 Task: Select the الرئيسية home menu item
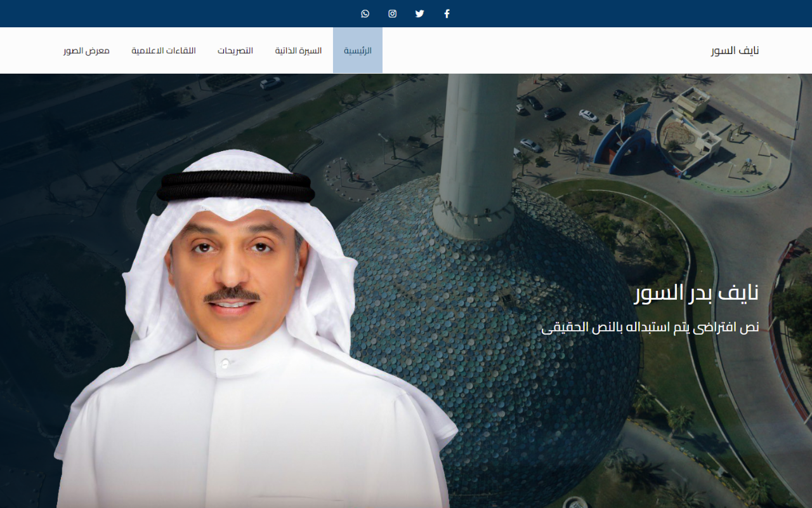click(358, 50)
